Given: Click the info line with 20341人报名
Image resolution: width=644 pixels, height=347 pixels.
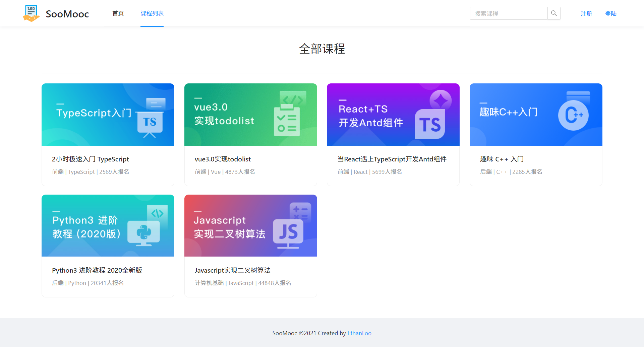Looking at the screenshot, I should [88, 283].
